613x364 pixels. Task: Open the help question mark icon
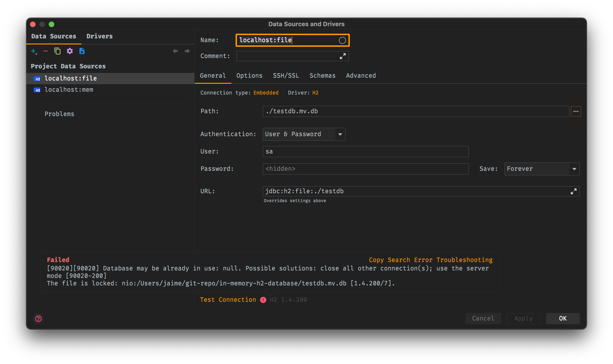click(x=38, y=318)
